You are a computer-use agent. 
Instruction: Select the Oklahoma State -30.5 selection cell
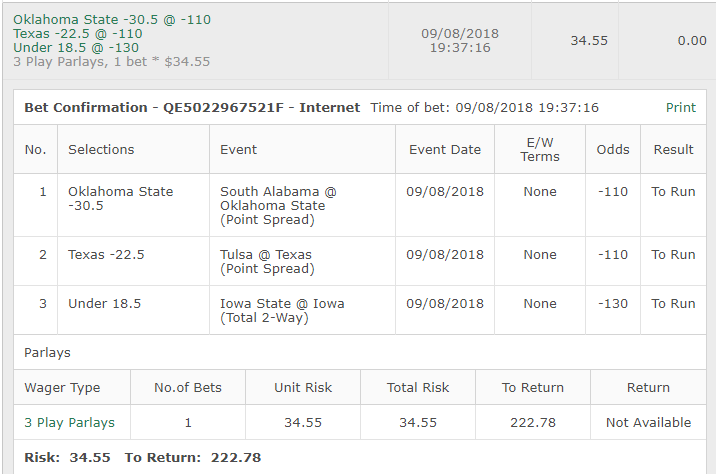[x=120, y=198]
